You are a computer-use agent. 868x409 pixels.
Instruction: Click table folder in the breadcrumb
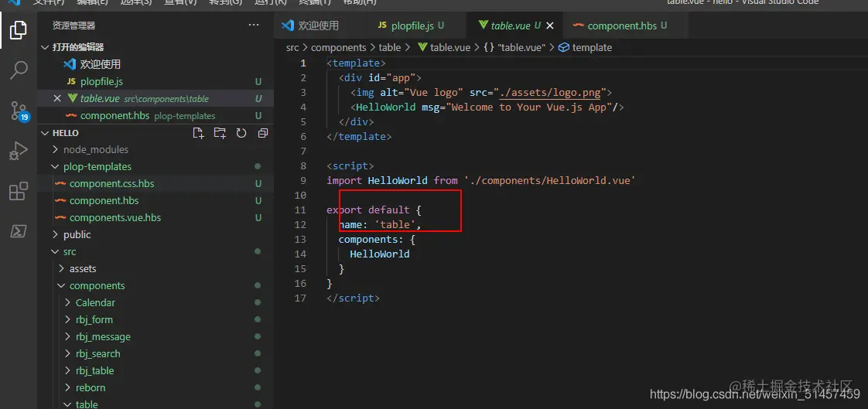390,48
